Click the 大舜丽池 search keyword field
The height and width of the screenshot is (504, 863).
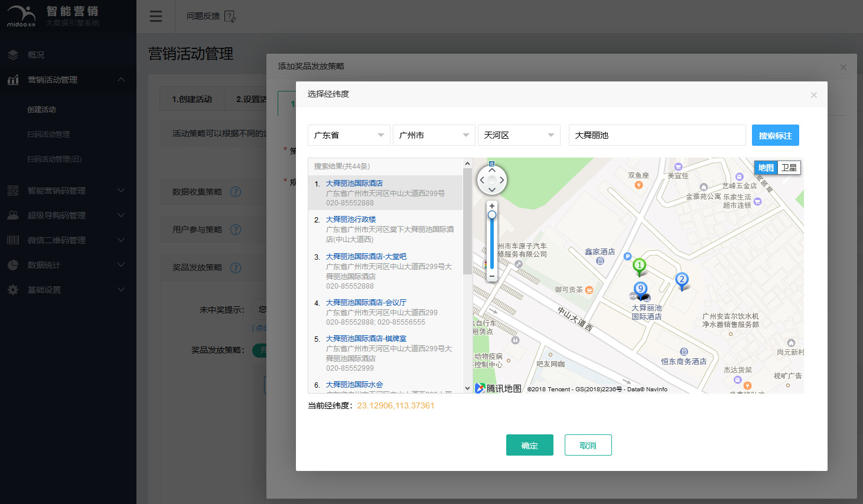tap(657, 135)
